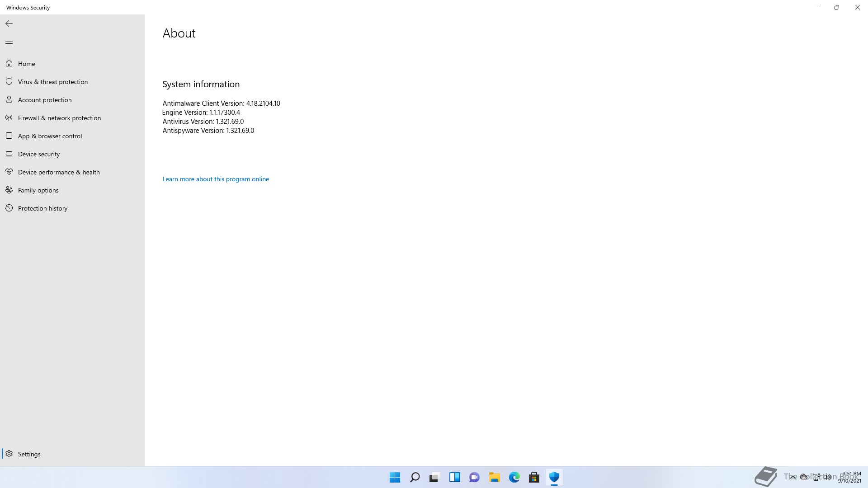Open the Home page house icon
Image resolution: width=868 pixels, height=488 pixels.
[9, 63]
